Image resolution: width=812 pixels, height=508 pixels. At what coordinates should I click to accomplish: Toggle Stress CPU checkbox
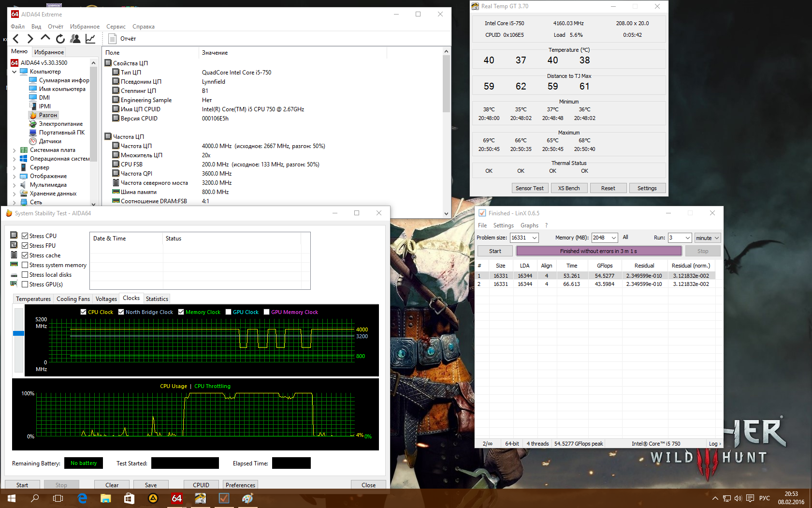point(25,236)
